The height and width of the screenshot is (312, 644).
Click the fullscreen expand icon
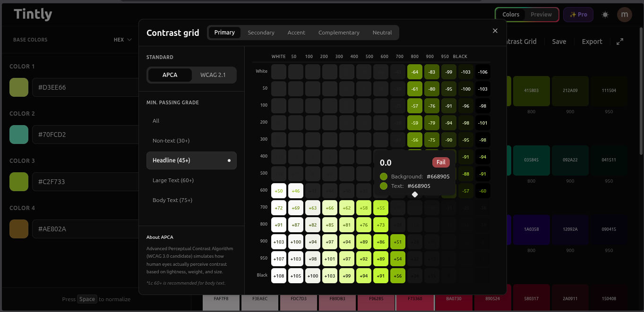(620, 42)
